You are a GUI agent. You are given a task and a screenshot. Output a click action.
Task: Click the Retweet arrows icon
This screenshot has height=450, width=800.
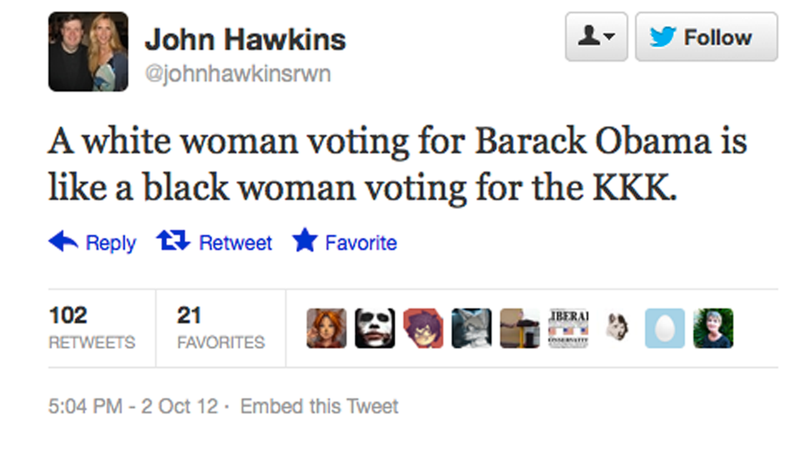coord(173,241)
